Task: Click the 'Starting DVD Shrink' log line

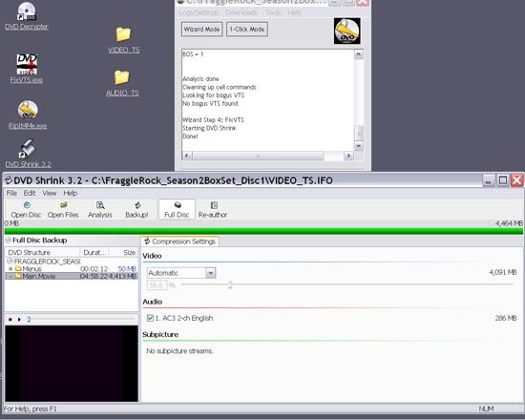Action: [209, 128]
